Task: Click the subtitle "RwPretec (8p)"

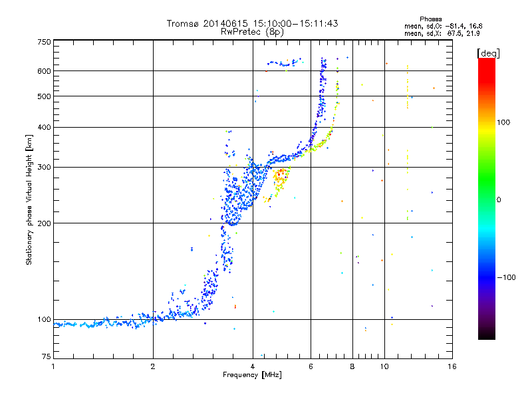Action: pyautogui.click(x=252, y=32)
